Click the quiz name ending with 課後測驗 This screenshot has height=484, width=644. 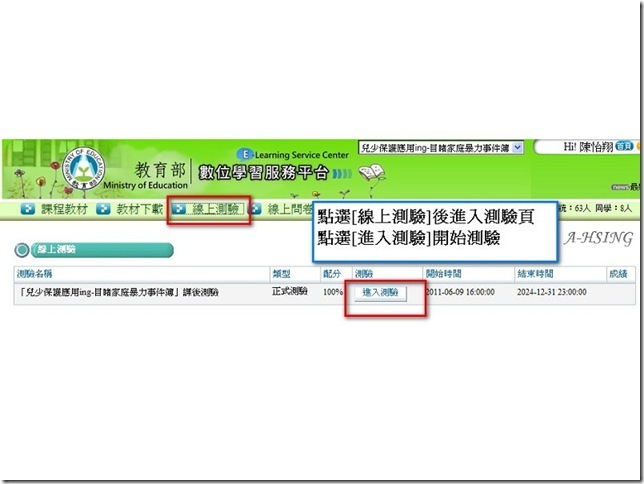[119, 293]
